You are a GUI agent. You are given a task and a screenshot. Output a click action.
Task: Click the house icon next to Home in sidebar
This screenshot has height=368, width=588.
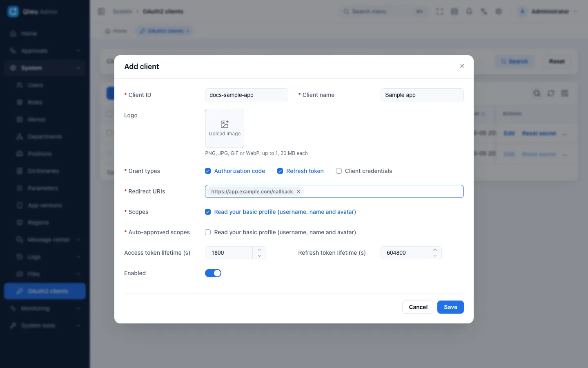(13, 34)
